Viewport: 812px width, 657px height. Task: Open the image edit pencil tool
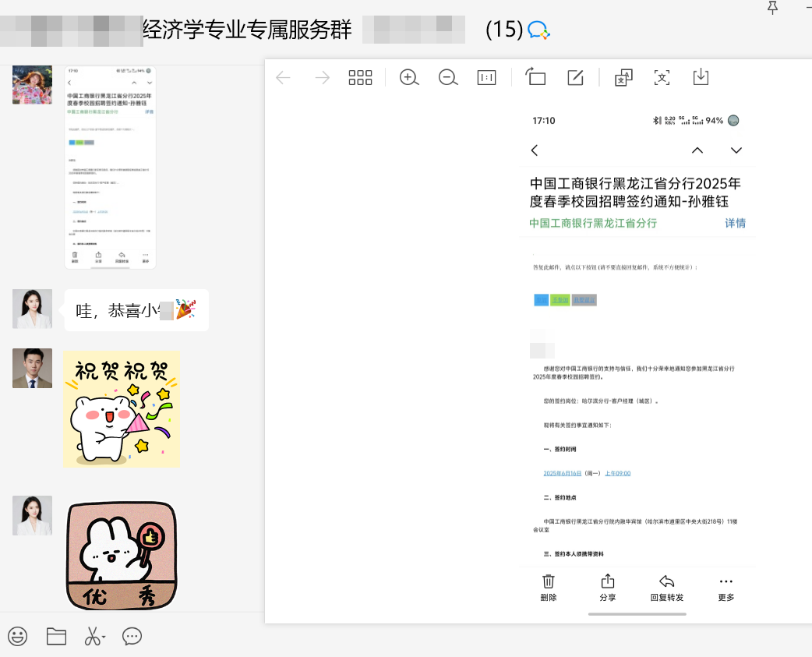pos(575,77)
